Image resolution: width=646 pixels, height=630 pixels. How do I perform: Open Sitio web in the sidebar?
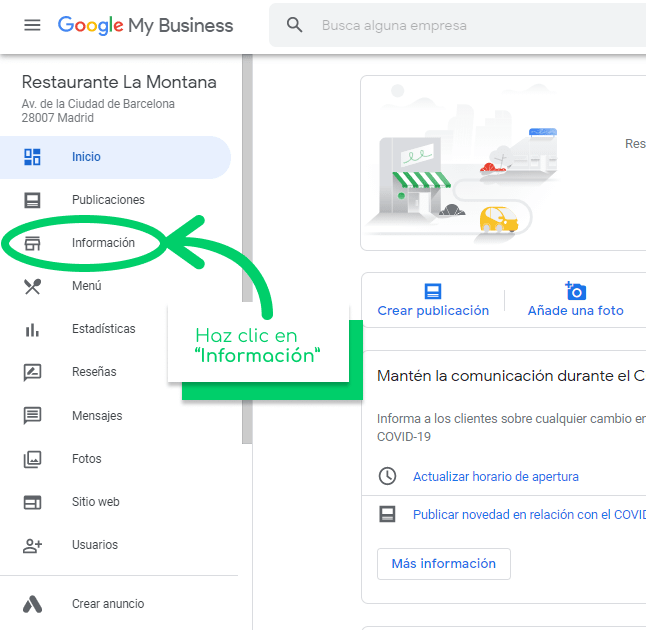click(x=96, y=501)
